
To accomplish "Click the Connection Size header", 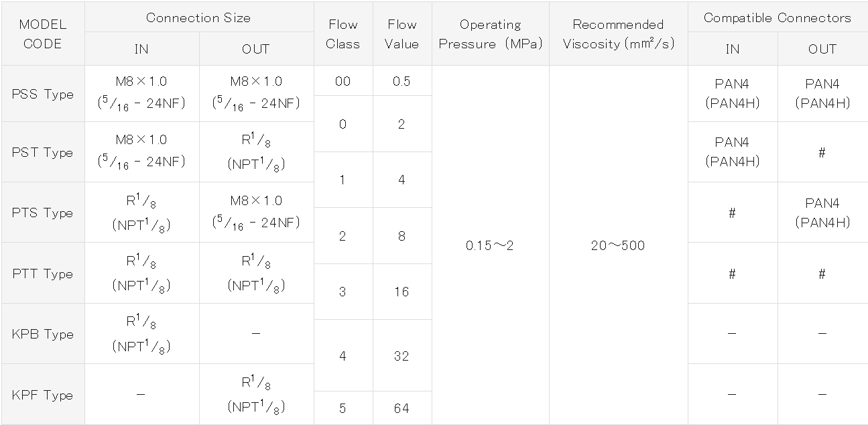I will pos(199,17).
